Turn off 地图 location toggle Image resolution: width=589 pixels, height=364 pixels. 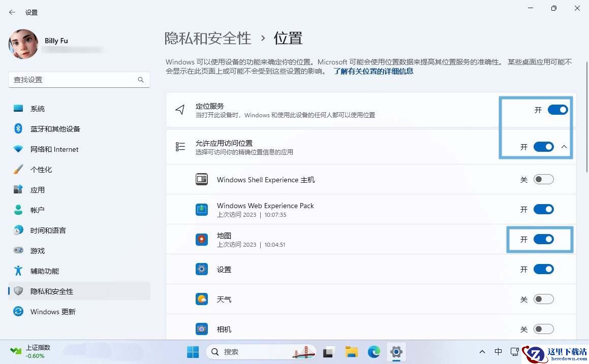[x=544, y=239]
